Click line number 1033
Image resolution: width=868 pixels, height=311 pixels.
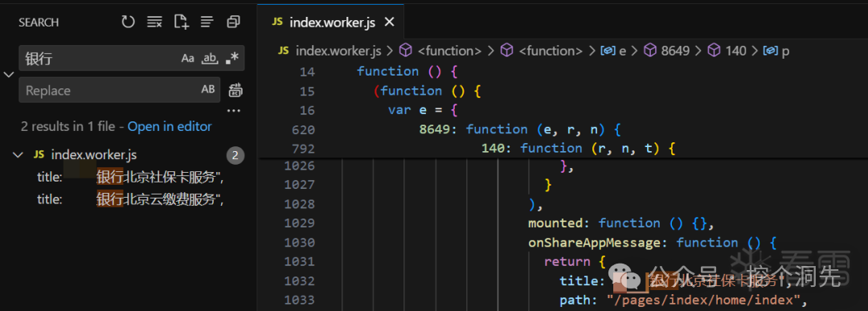(299, 300)
